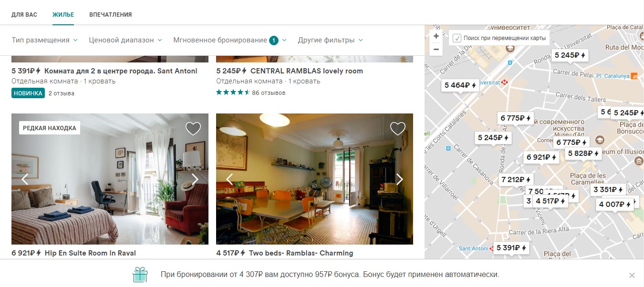Save Hip En Suite Room with heart icon
This screenshot has width=644, height=287.
click(x=193, y=129)
